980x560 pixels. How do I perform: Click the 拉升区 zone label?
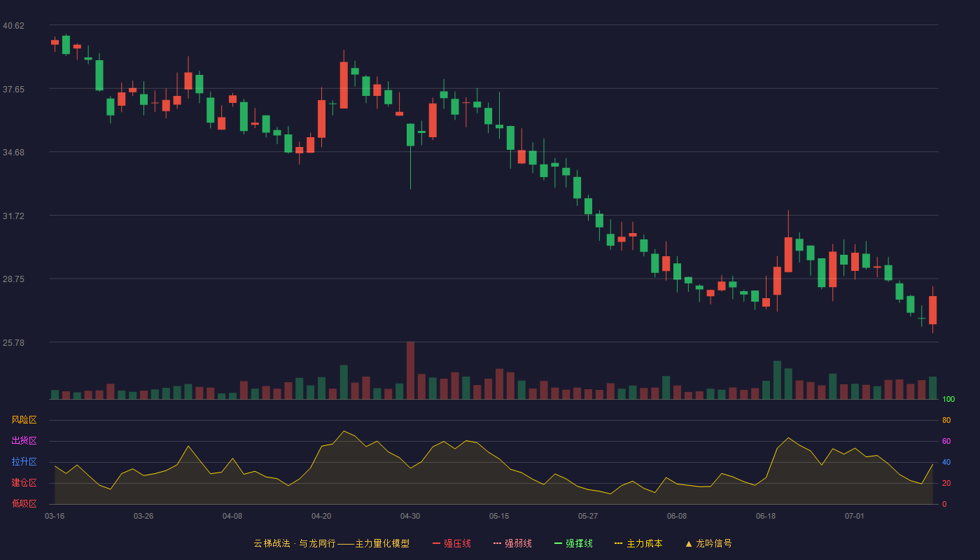tap(24, 462)
